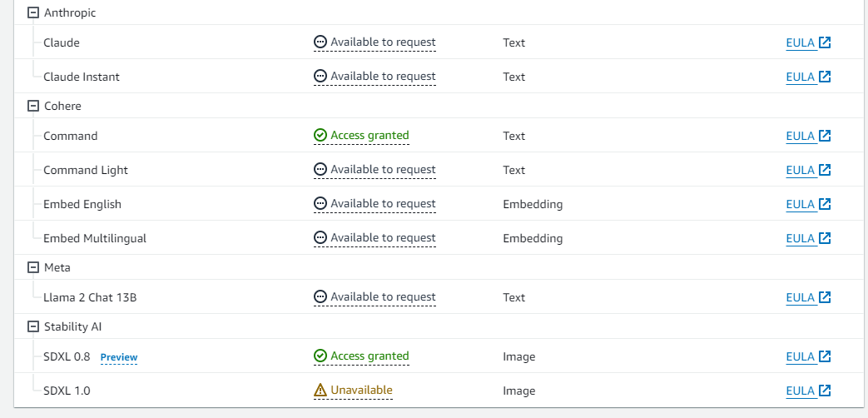The image size is (868, 418).
Task: Click Available to request for Command Light
Action: tap(383, 169)
